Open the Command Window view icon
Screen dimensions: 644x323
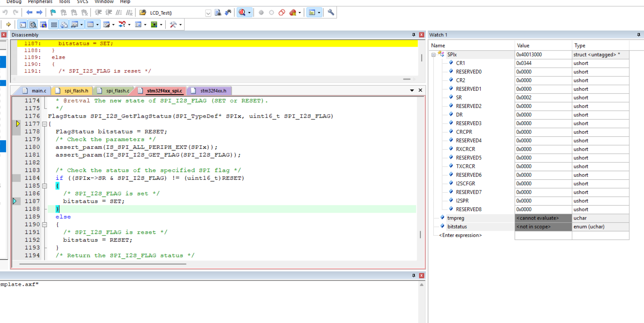click(23, 25)
